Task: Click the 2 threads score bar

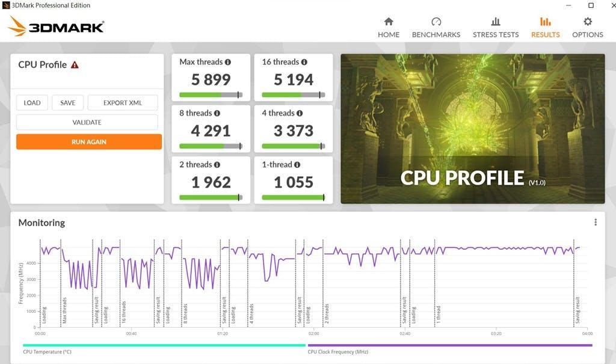Action: click(x=211, y=197)
